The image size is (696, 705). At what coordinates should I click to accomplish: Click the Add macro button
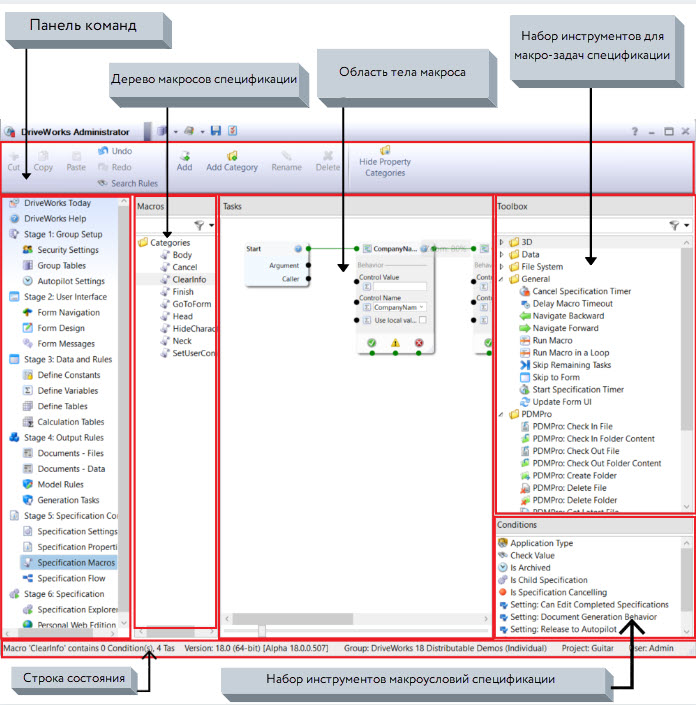click(x=184, y=161)
